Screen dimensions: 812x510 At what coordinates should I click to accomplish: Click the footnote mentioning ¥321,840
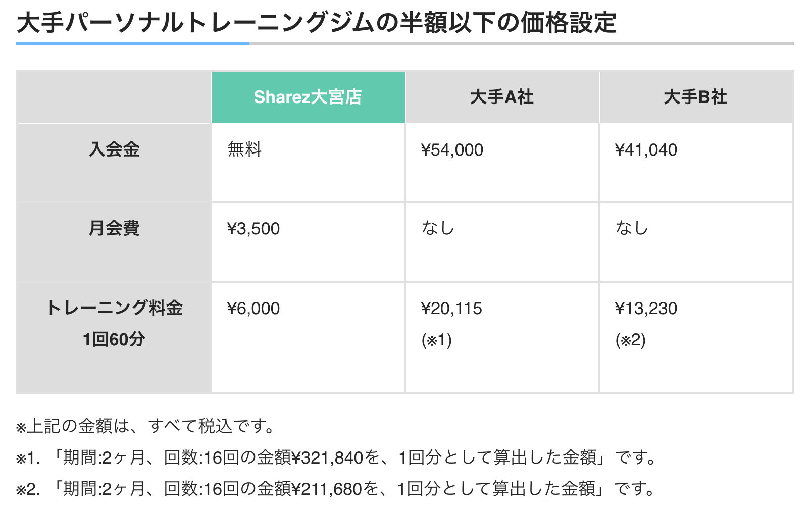pyautogui.click(x=336, y=458)
